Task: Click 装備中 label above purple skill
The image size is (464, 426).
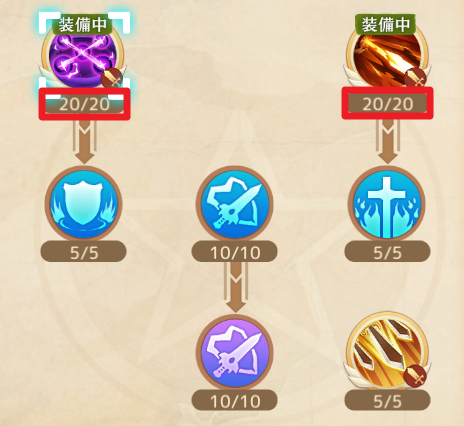Action: 83,24
